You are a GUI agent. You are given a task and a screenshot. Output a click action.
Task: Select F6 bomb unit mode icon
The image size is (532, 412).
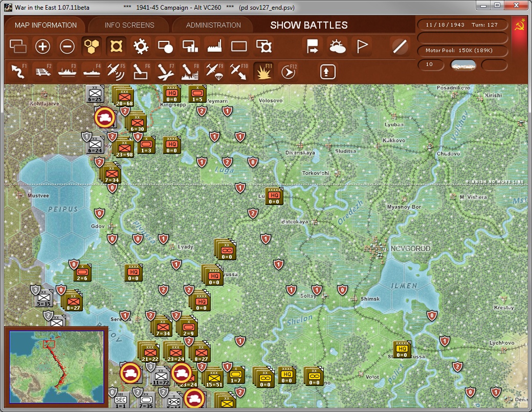click(141, 72)
